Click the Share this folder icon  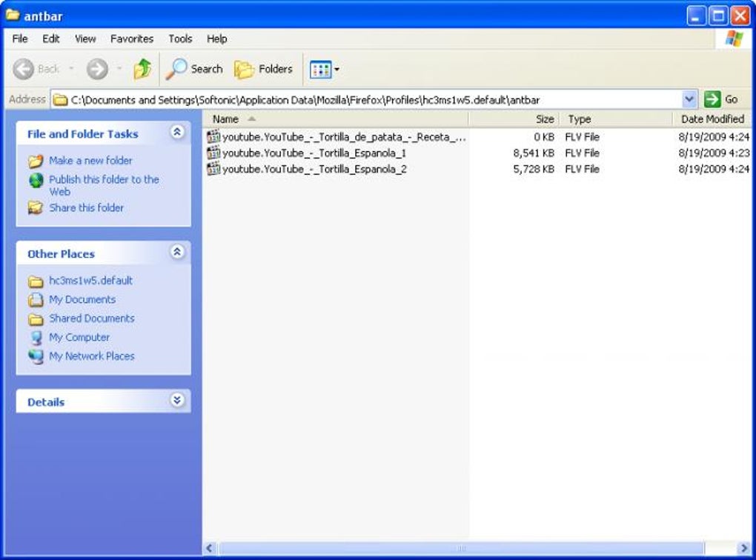click(x=35, y=207)
